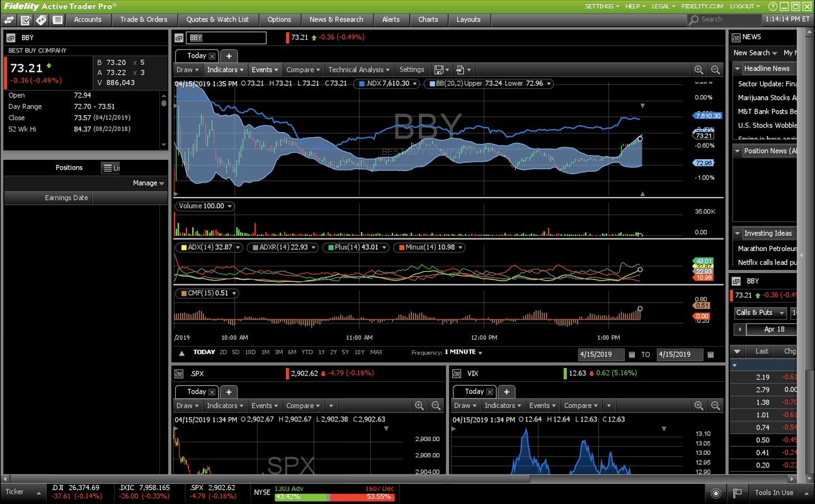The width and height of the screenshot is (815, 504).
Task: Open the Marathon Petroleum investing idea
Action: (x=767, y=249)
